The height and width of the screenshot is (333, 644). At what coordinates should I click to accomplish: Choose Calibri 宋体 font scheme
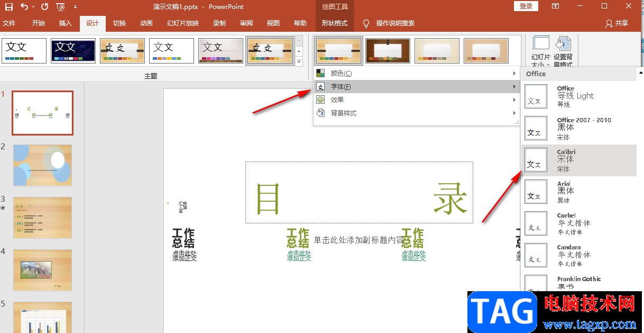[x=579, y=160]
